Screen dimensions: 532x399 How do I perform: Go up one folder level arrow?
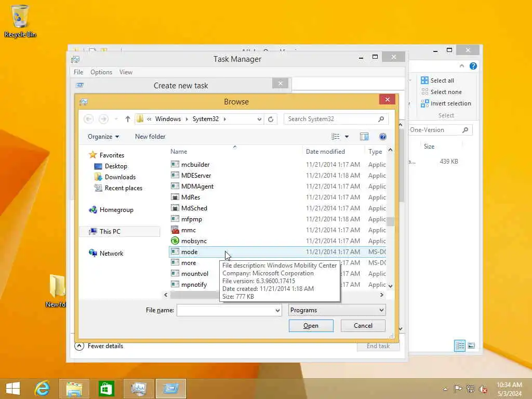coord(128,119)
